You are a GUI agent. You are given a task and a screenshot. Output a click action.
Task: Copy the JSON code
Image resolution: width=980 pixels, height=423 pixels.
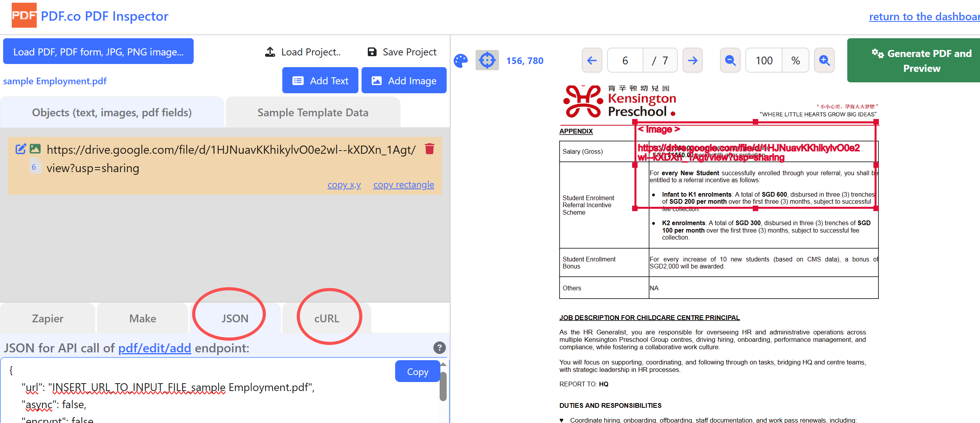[x=417, y=371]
